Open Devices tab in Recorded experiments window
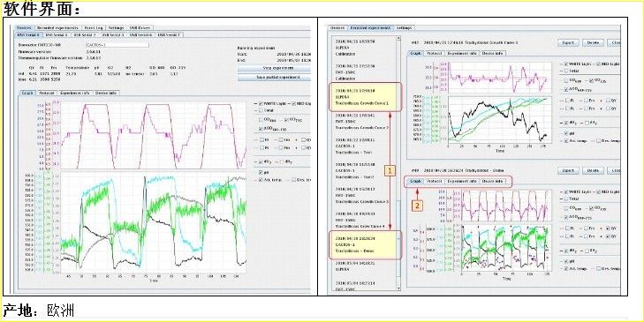The image size is (644, 322). click(x=337, y=28)
